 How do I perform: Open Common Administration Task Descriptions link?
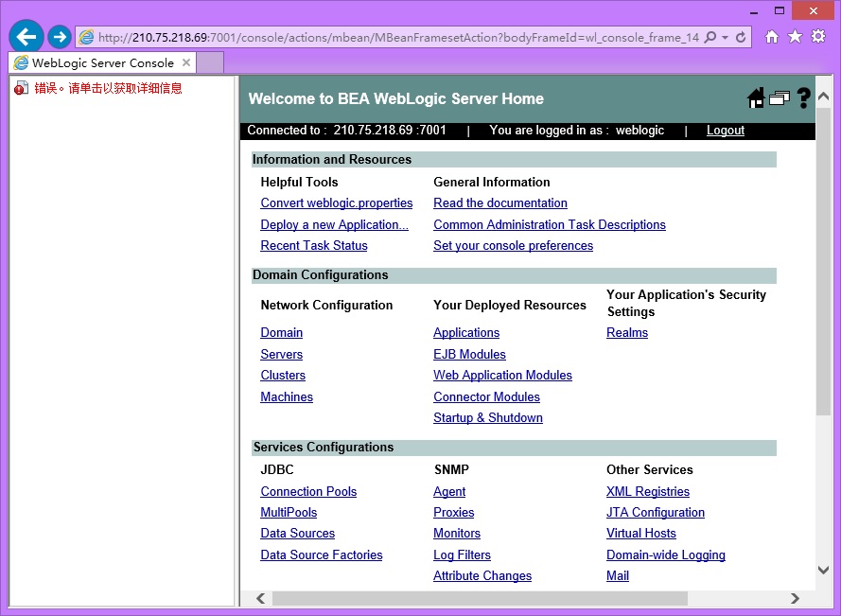[x=550, y=225]
